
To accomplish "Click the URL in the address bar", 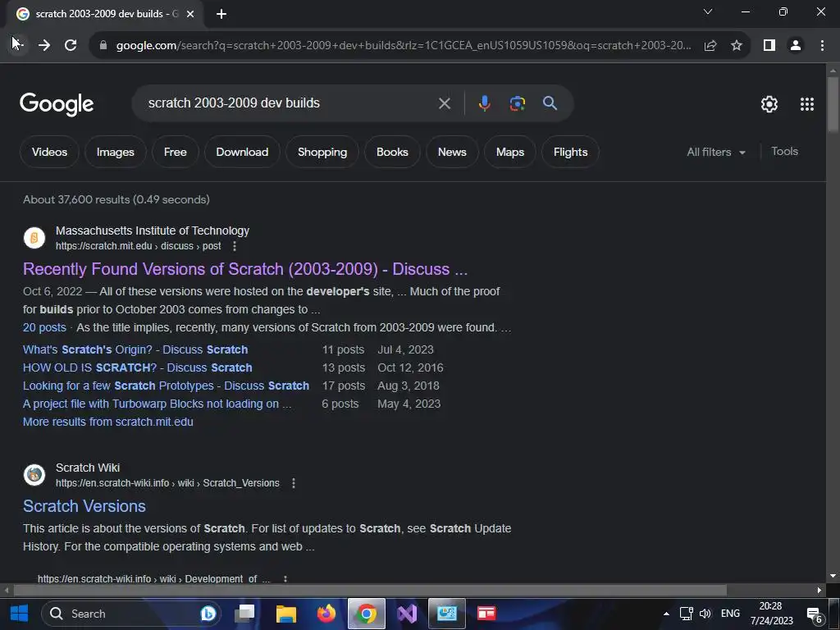I will [x=403, y=46].
